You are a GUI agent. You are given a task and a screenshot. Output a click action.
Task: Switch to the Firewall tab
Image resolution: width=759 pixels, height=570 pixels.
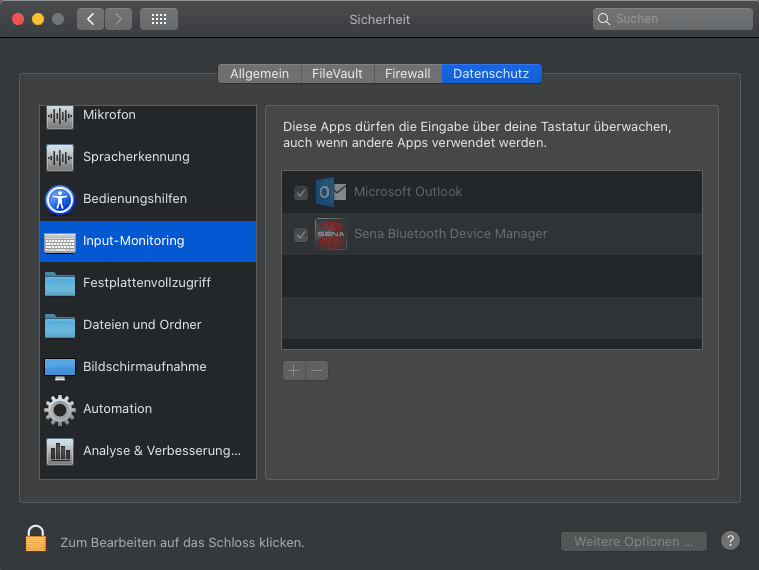tap(407, 74)
